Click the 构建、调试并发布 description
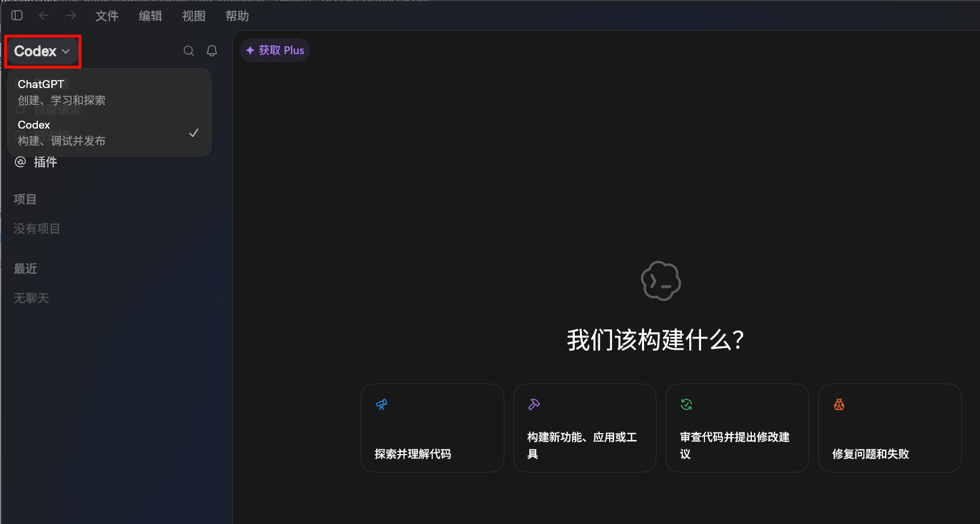Image resolution: width=980 pixels, height=524 pixels. [x=62, y=141]
